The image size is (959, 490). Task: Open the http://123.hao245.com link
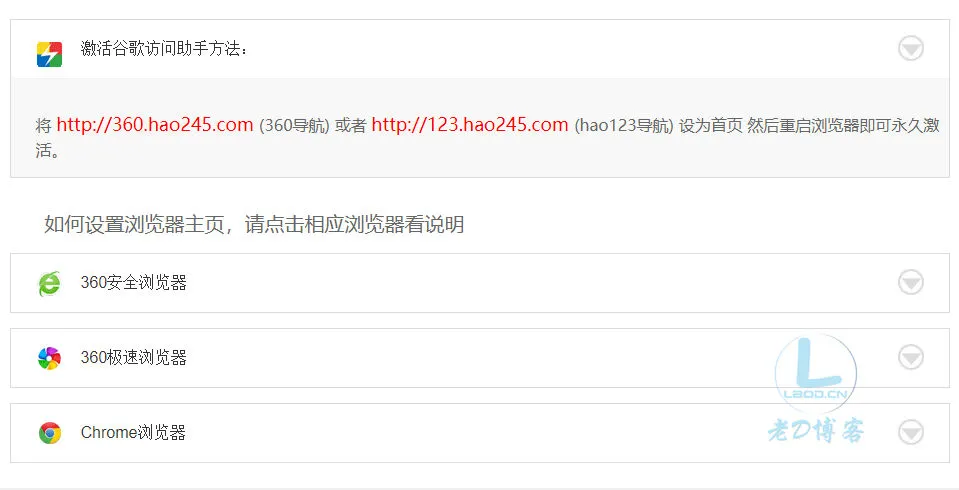tap(470, 125)
